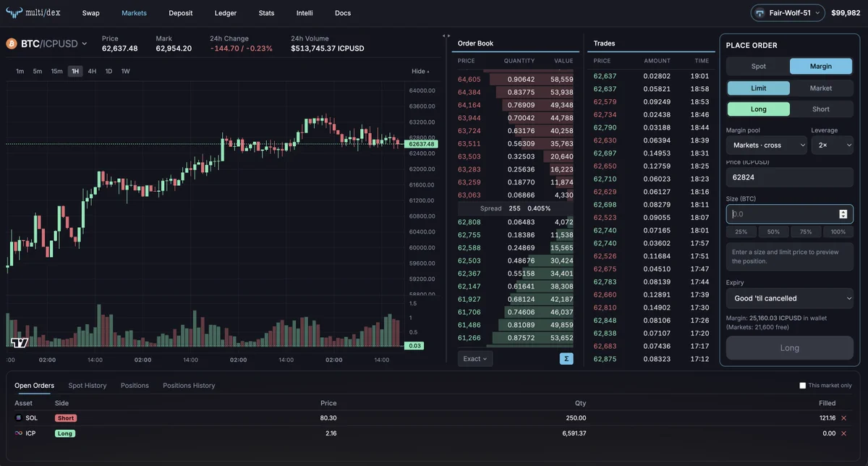Cancel the SOL short open order
The height and width of the screenshot is (466, 868).
click(x=843, y=418)
